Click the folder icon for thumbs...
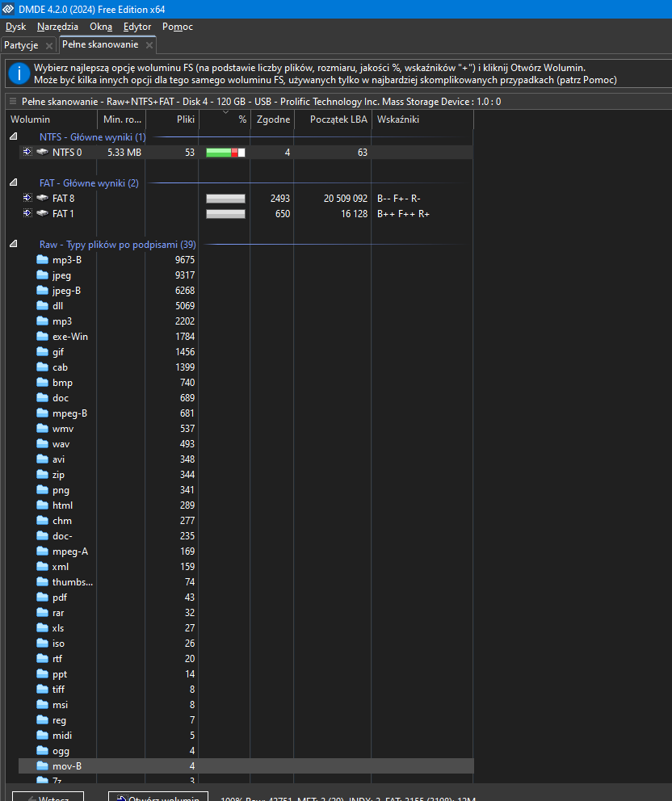The image size is (672, 801). [x=43, y=581]
